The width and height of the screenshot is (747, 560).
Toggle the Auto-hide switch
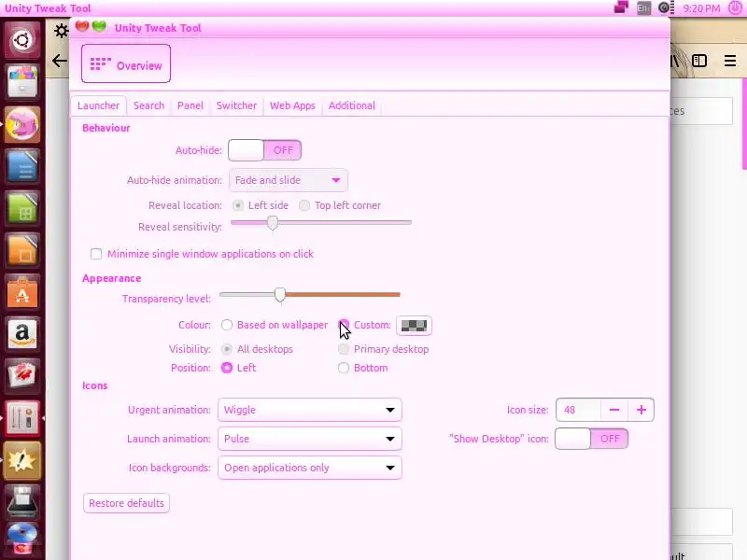click(x=264, y=150)
